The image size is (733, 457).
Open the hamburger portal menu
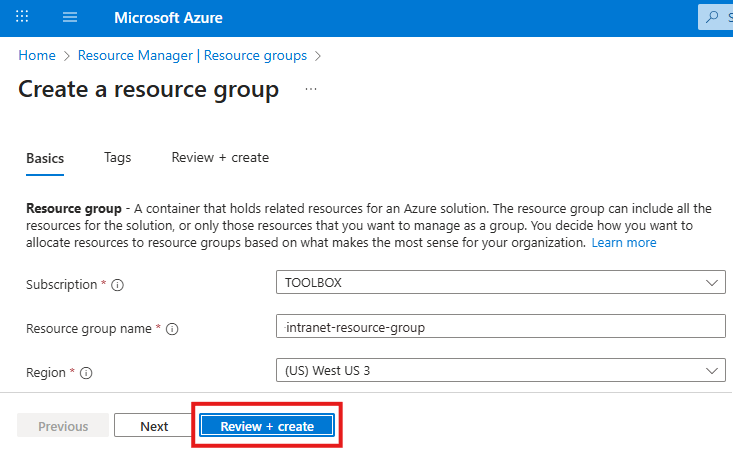point(70,18)
